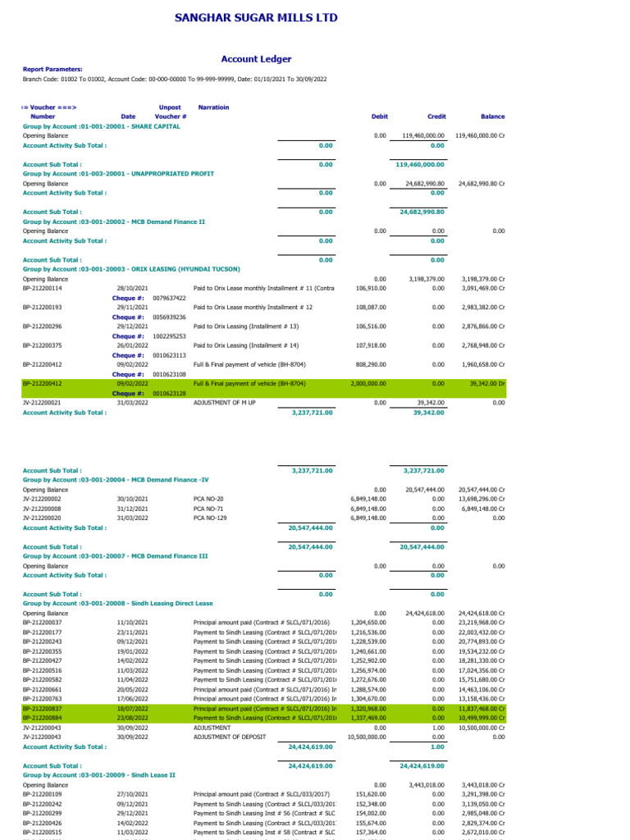The image size is (630, 840).
Task: Click debit amount 106,910.00
Action: [371, 288]
